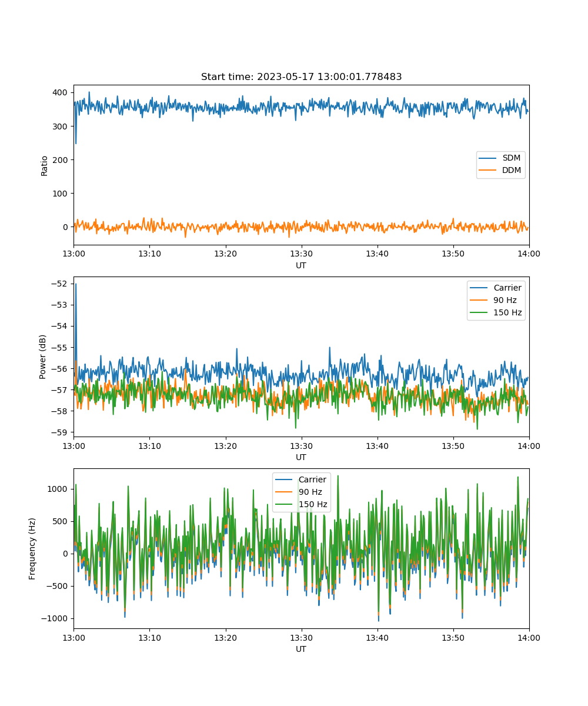Screen dimensions: 588x706
Task: Click the '14:00' tick under the Ratio plot
Action: (x=529, y=254)
